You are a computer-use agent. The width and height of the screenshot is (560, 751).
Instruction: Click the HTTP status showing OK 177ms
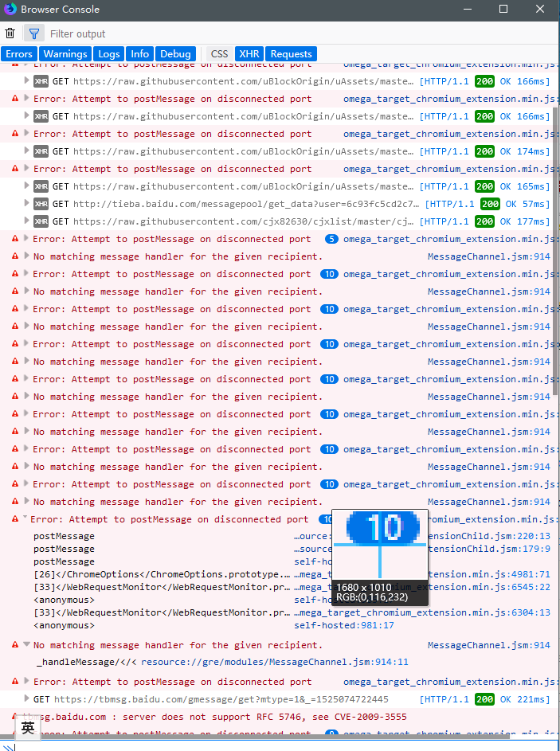(485, 221)
